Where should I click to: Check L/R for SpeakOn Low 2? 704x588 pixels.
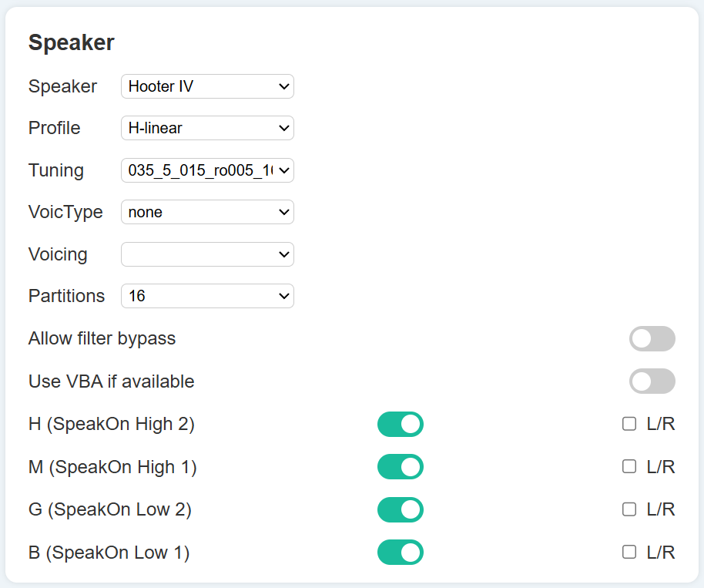pos(629,509)
